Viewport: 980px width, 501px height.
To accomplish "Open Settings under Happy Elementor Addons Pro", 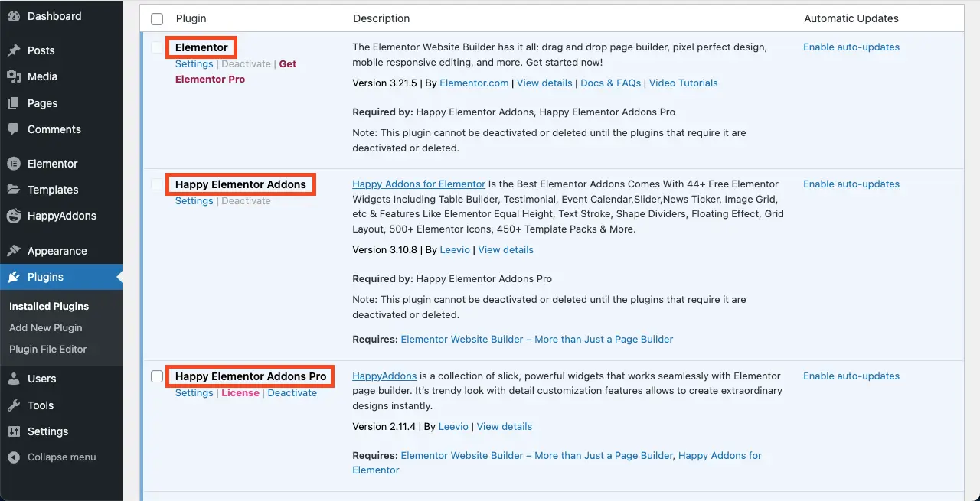I will (194, 393).
